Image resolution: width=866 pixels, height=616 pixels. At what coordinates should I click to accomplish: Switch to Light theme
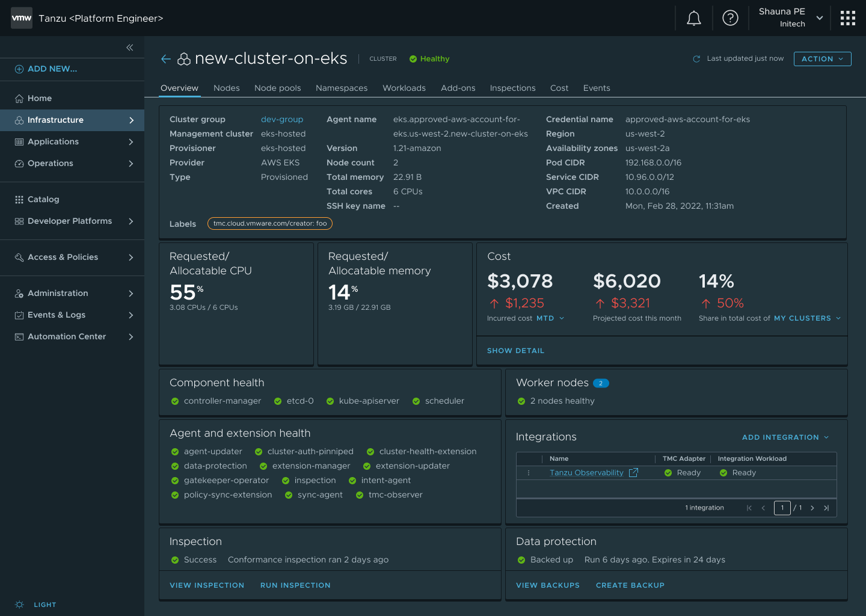(x=36, y=605)
